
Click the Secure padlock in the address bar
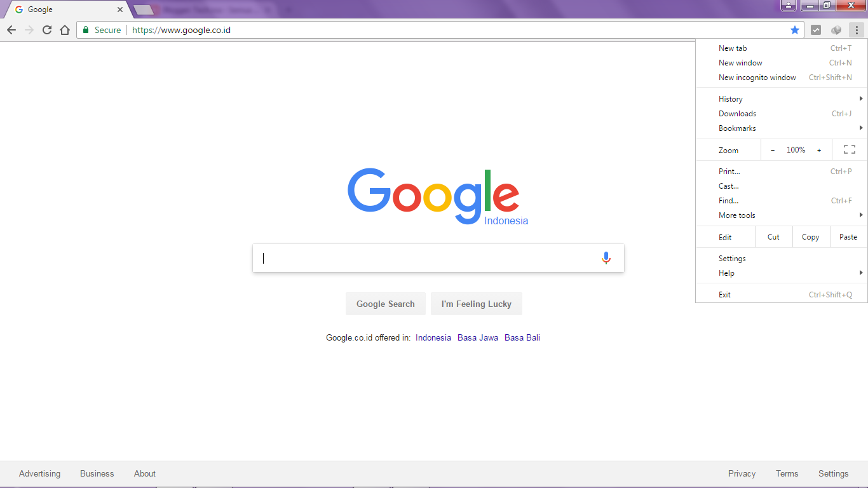tap(85, 29)
